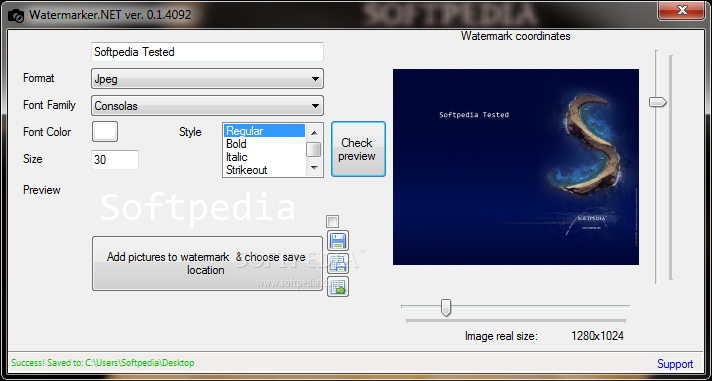Tick the small checkbox above the save icon
The height and width of the screenshot is (381, 712).
(x=333, y=222)
